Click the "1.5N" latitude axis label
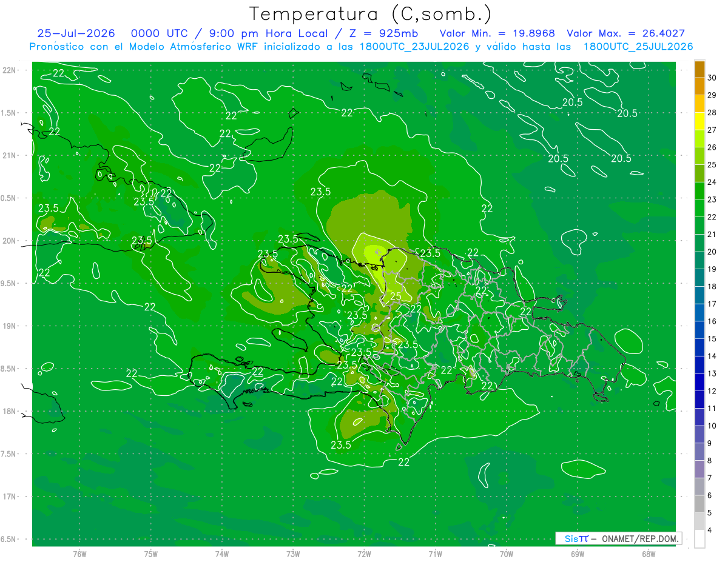 tap(9, 113)
